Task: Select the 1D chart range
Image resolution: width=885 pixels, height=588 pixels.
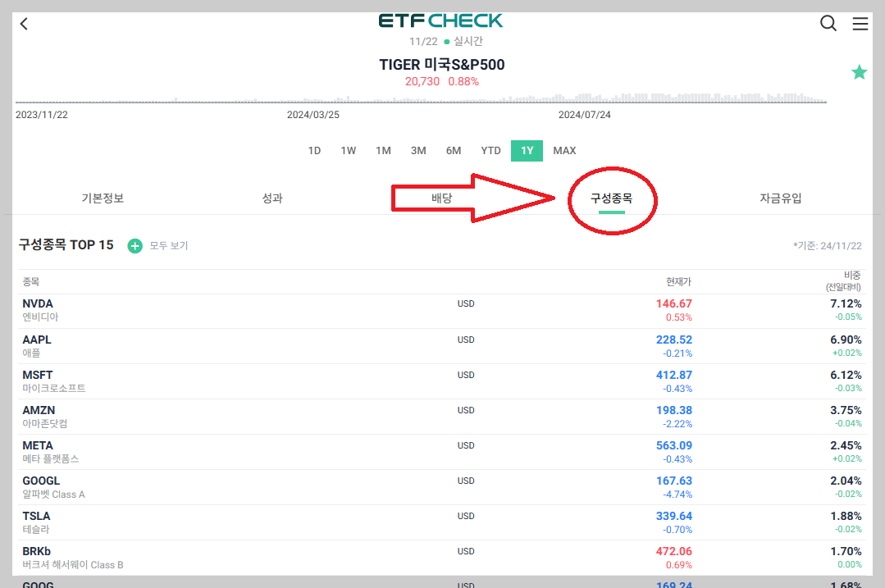Action: coord(314,151)
